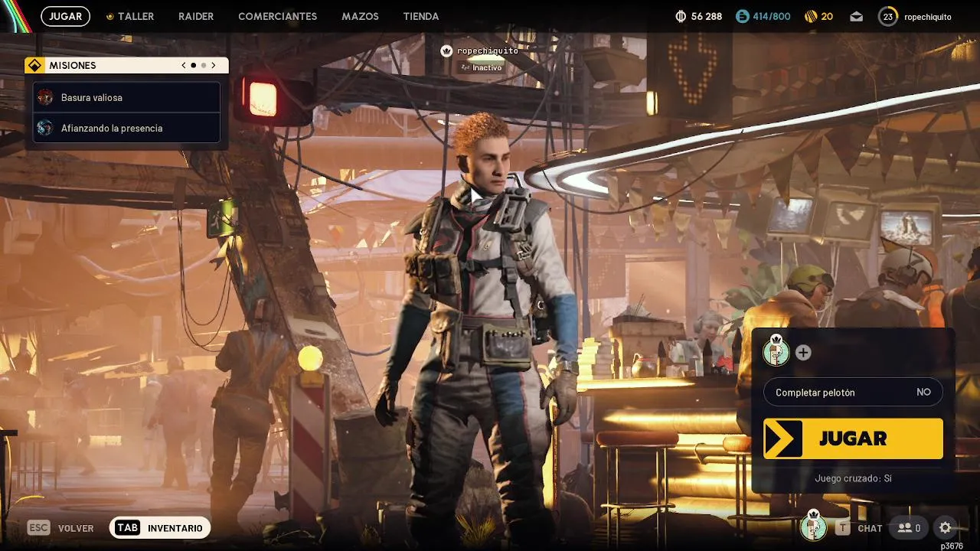This screenshot has height=551, width=980.
Task: Select the second missions page dot
Action: click(x=204, y=66)
